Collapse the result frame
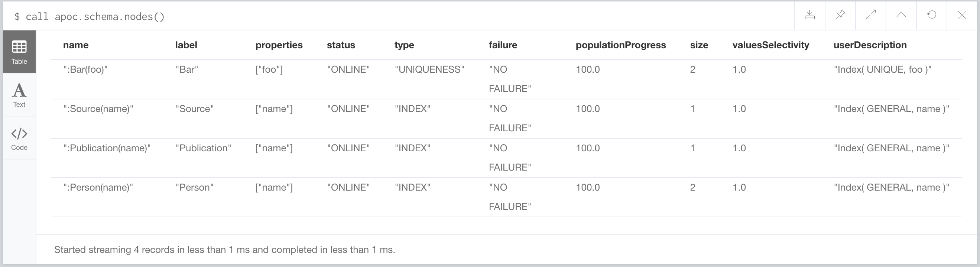The image size is (980, 267). click(x=901, y=15)
